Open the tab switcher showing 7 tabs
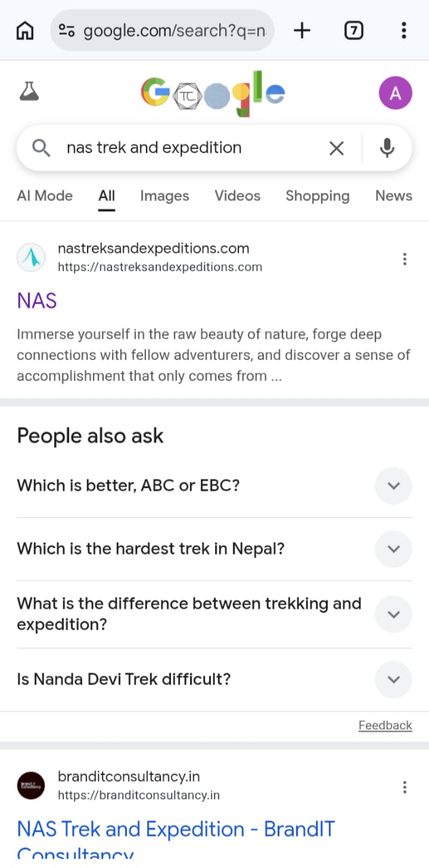Image resolution: width=429 pixels, height=868 pixels. (x=354, y=30)
